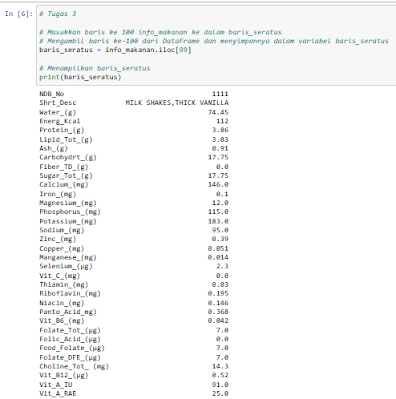
Task: Select the Zinc_(mg) label
Action: pos(58,239)
